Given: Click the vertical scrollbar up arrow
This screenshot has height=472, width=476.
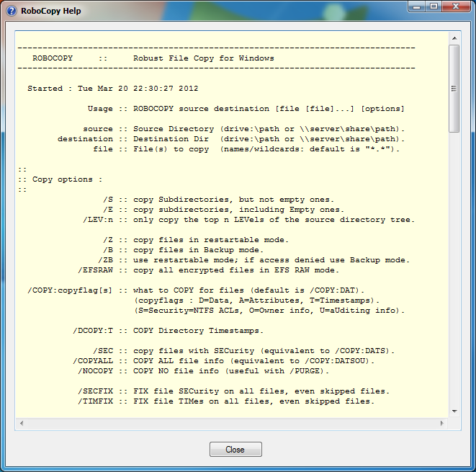Looking at the screenshot, I should 454,38.
